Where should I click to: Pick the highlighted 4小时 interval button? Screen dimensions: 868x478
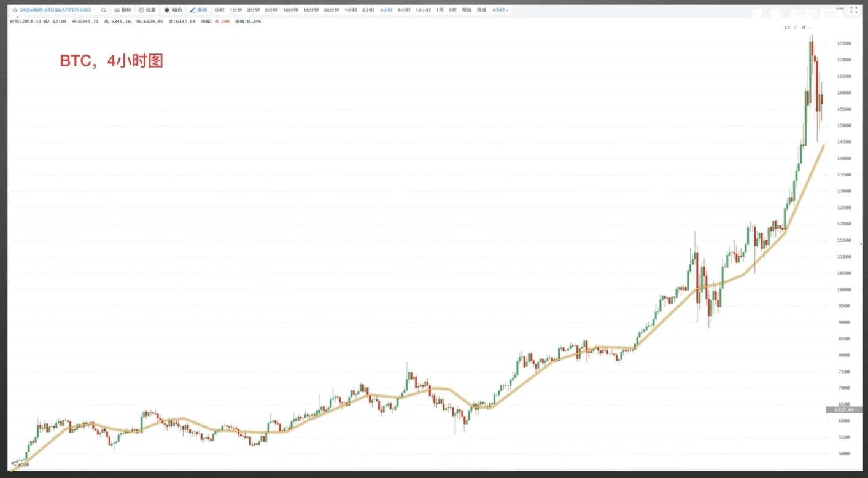click(x=386, y=10)
